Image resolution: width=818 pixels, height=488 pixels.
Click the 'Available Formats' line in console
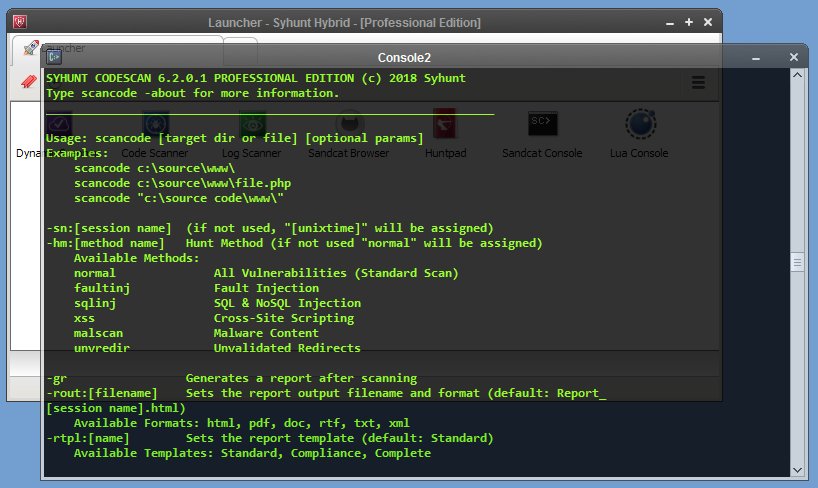point(242,423)
